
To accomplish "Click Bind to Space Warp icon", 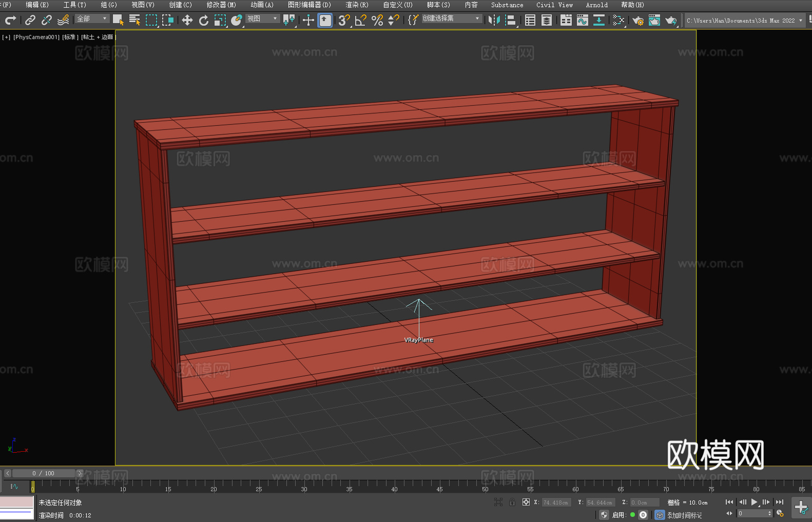I will 63,20.
